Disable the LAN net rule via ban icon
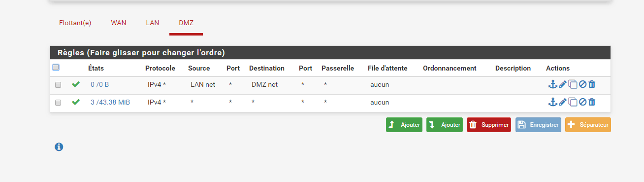This screenshot has width=644, height=182. tap(582, 84)
